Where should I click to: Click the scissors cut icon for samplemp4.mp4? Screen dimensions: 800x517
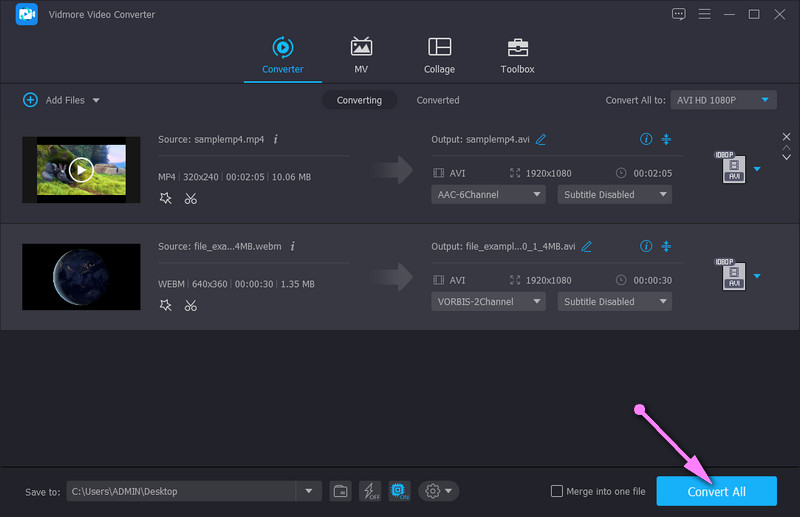[190, 198]
